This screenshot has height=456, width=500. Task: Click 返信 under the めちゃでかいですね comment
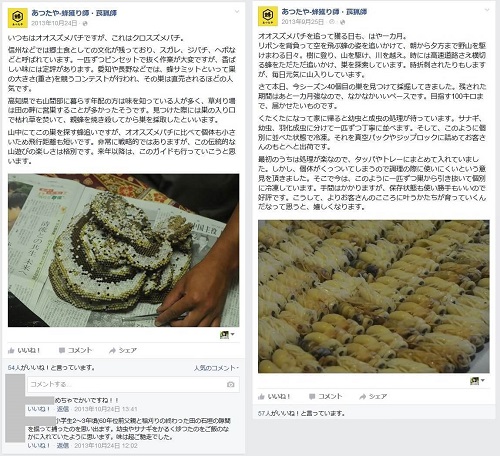pos(63,409)
